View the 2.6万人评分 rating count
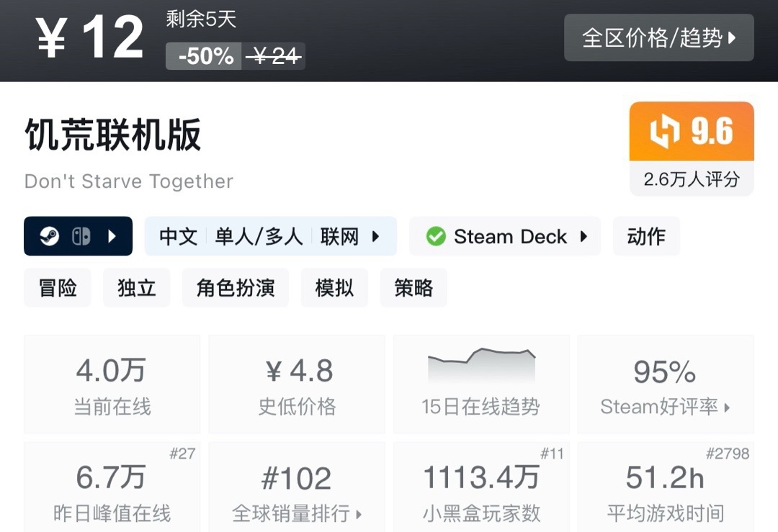The width and height of the screenshot is (778, 532). 692,179
